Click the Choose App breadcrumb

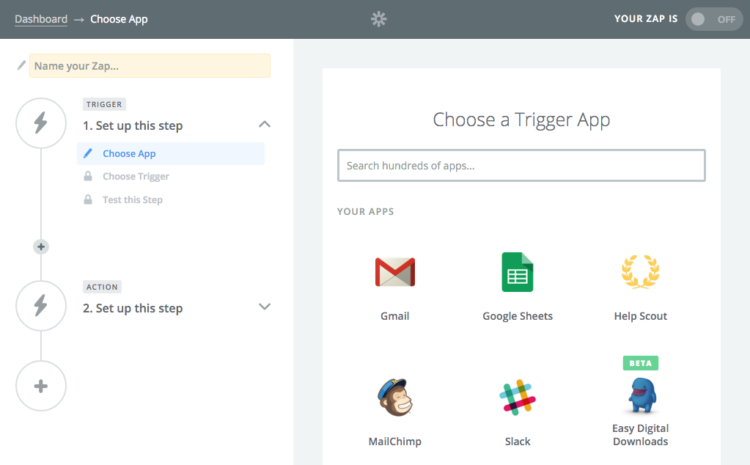119,19
